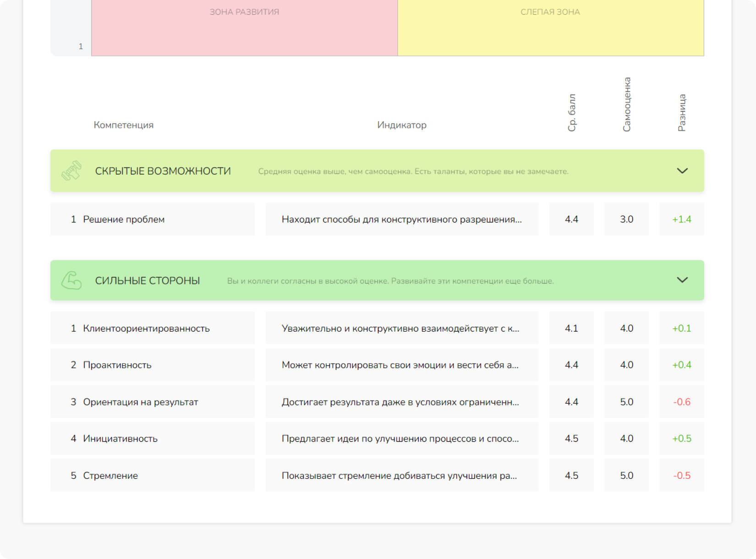This screenshot has width=756, height=559.
Task: Click the -0.6 difference value
Action: [681, 402]
